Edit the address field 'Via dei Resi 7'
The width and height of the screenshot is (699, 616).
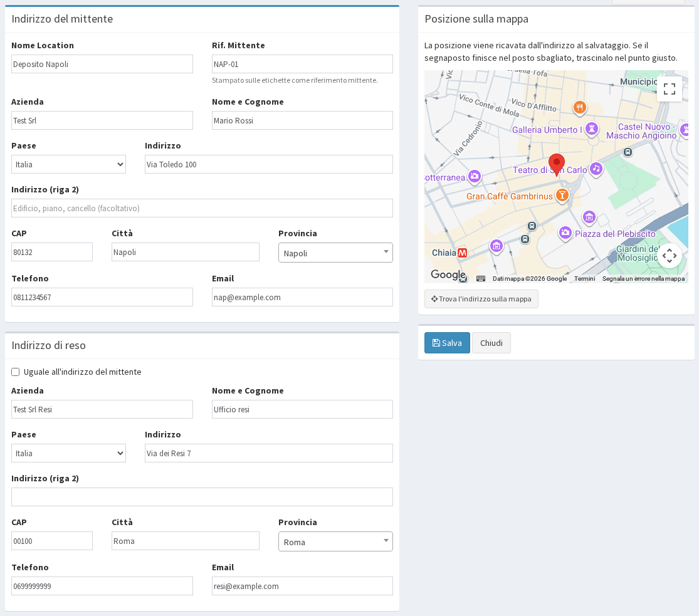pyautogui.click(x=269, y=453)
